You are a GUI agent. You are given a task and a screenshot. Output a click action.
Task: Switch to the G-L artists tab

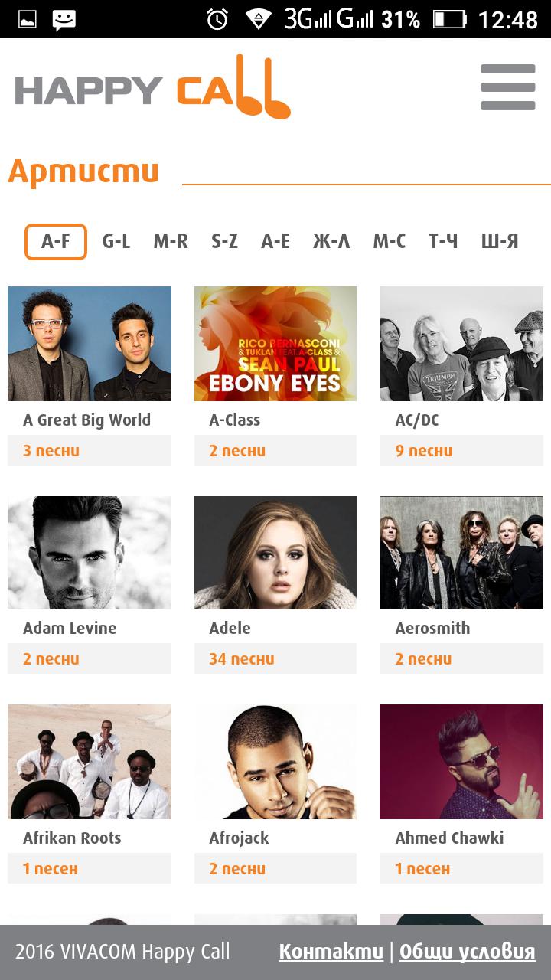pyautogui.click(x=116, y=242)
